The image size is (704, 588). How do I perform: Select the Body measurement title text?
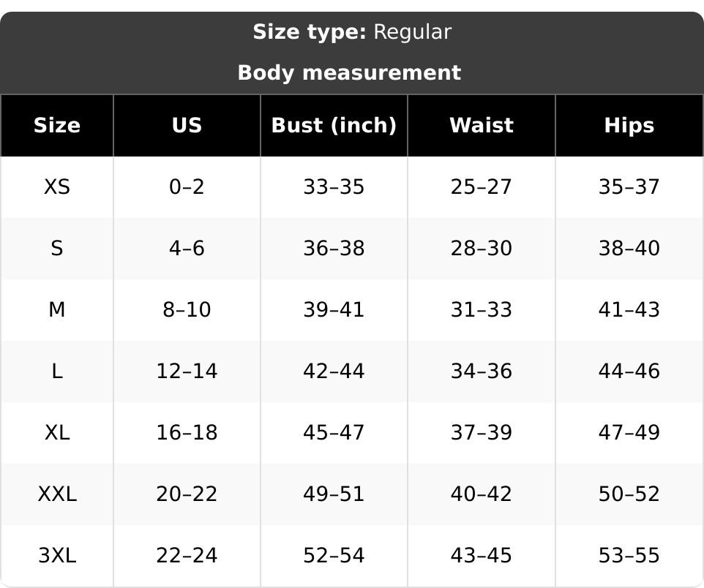(x=349, y=72)
